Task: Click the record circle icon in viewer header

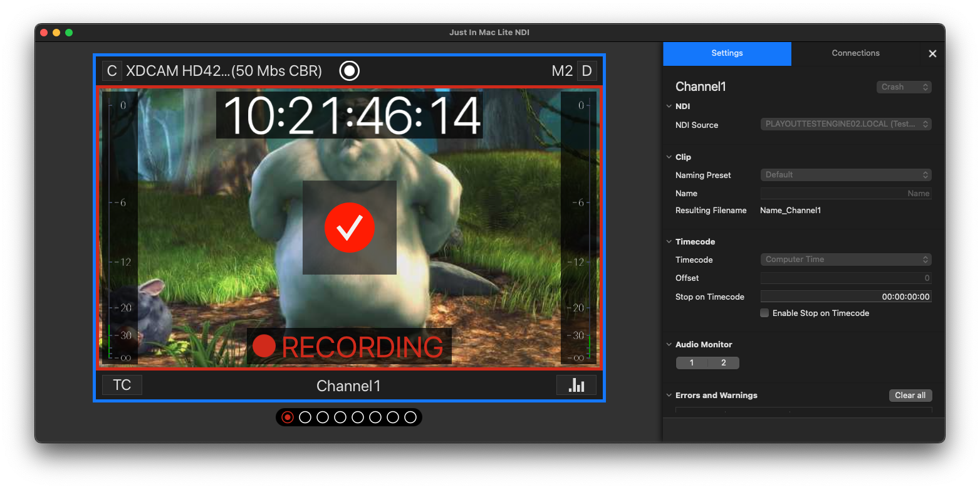Action: pos(349,71)
